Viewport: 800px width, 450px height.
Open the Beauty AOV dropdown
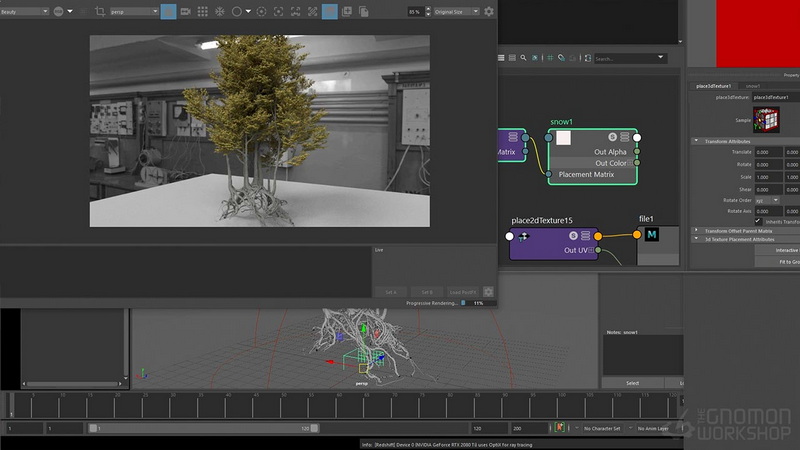[24, 11]
